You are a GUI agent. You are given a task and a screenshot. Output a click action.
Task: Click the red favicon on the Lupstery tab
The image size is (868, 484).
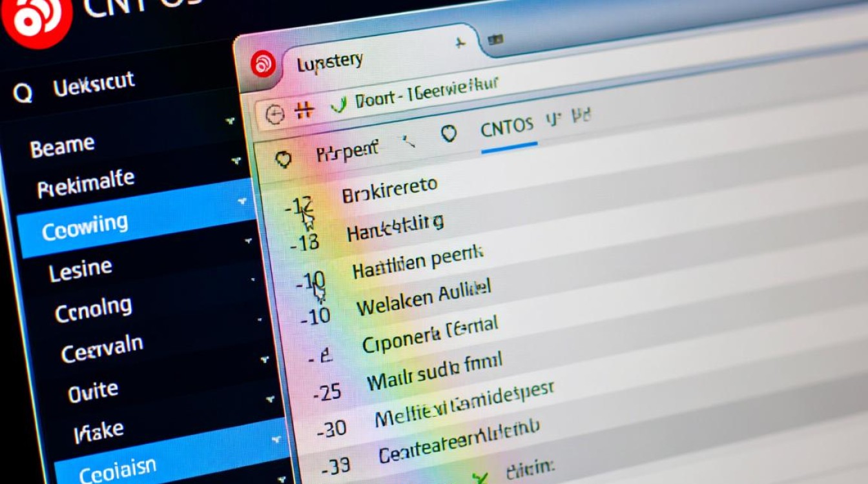(263, 64)
